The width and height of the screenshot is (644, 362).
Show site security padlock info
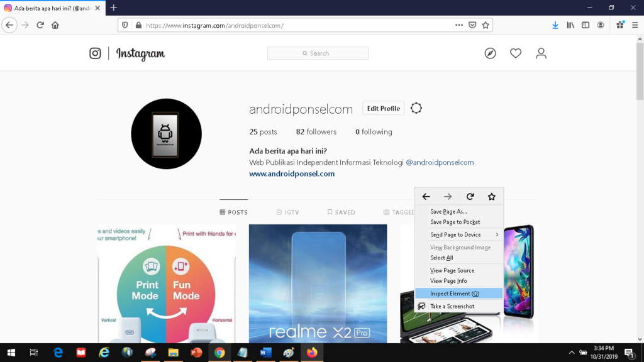pos(138,25)
